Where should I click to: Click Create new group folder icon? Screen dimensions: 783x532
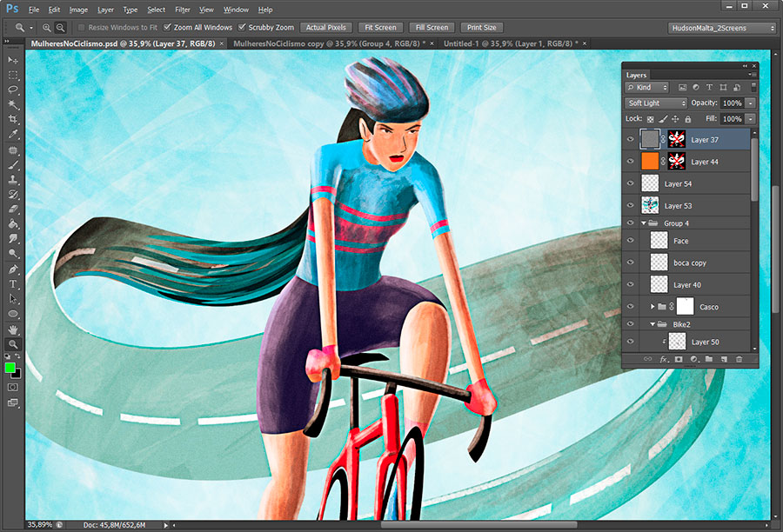point(709,359)
